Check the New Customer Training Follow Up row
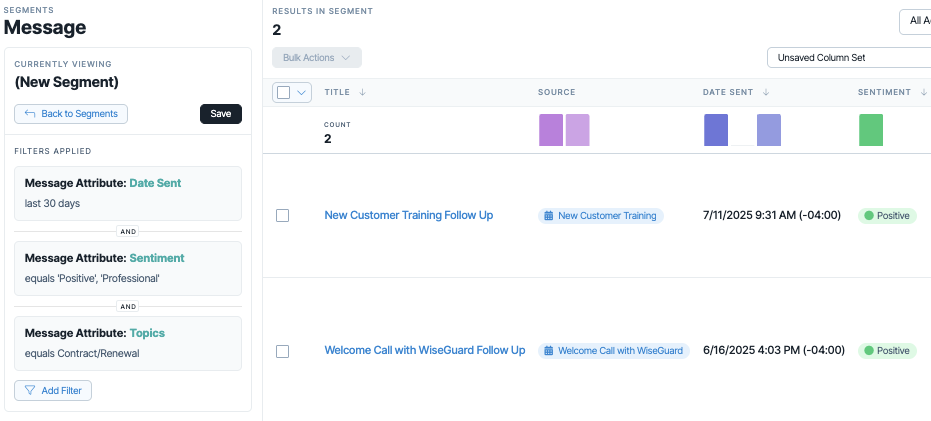 coord(283,216)
